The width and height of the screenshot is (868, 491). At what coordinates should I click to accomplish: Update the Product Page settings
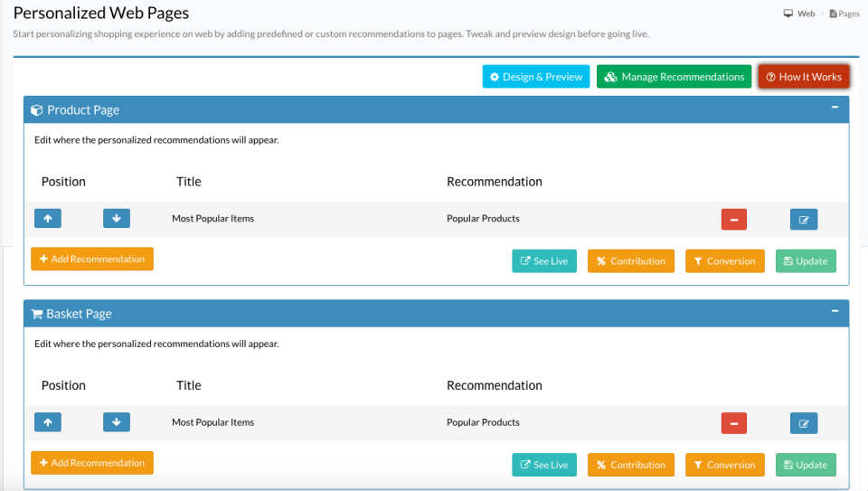pos(806,261)
